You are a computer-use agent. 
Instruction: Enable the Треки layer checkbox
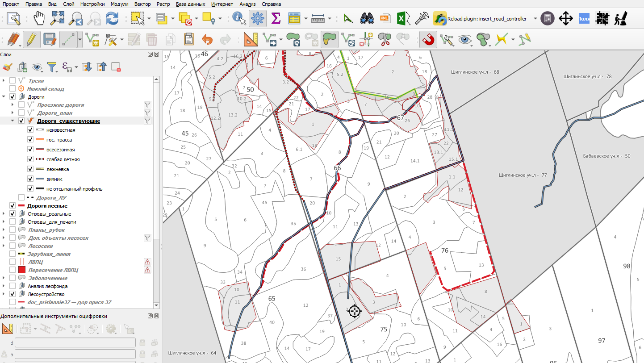point(13,81)
